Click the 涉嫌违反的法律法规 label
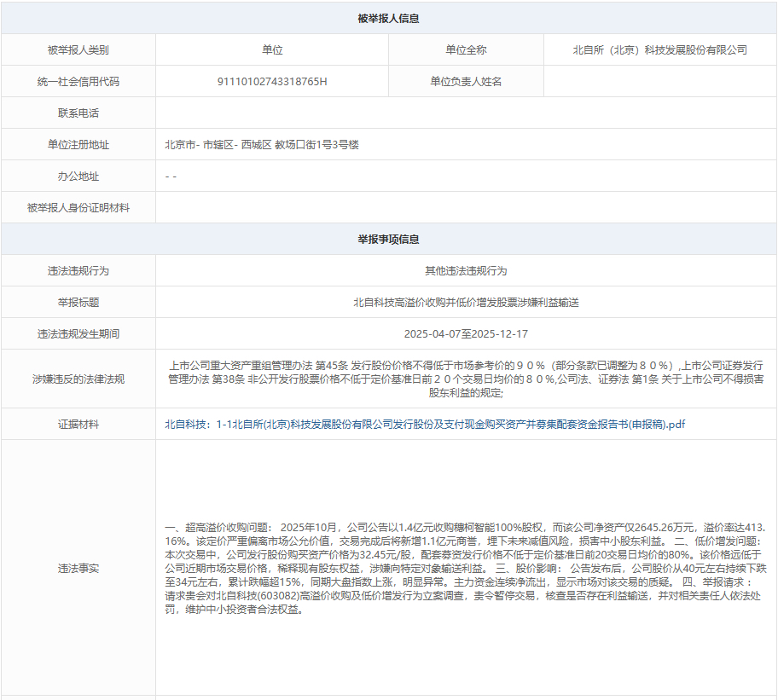The height and width of the screenshot is (700, 778). (78, 379)
